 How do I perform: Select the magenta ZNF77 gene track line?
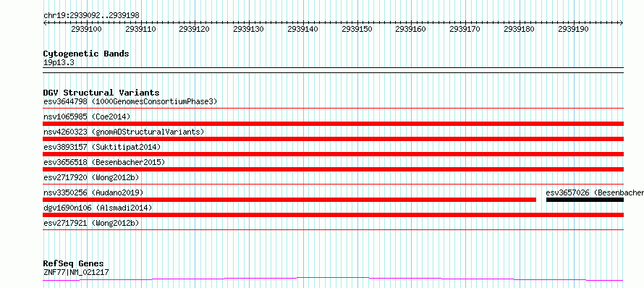point(333,279)
